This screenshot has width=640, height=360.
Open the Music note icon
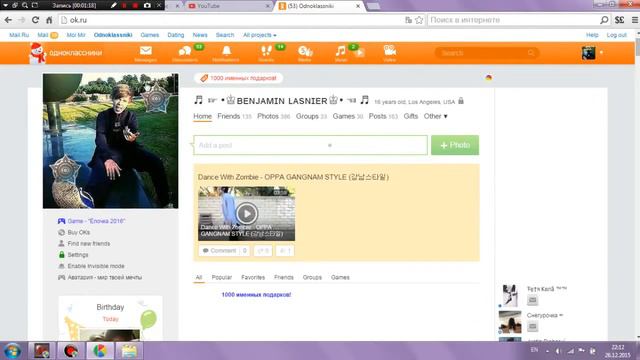[x=340, y=51]
